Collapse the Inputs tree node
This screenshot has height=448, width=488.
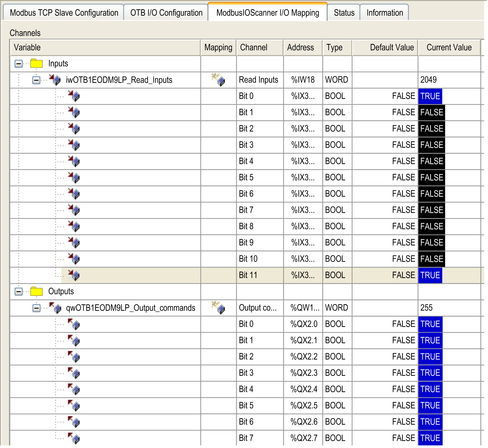pos(18,64)
